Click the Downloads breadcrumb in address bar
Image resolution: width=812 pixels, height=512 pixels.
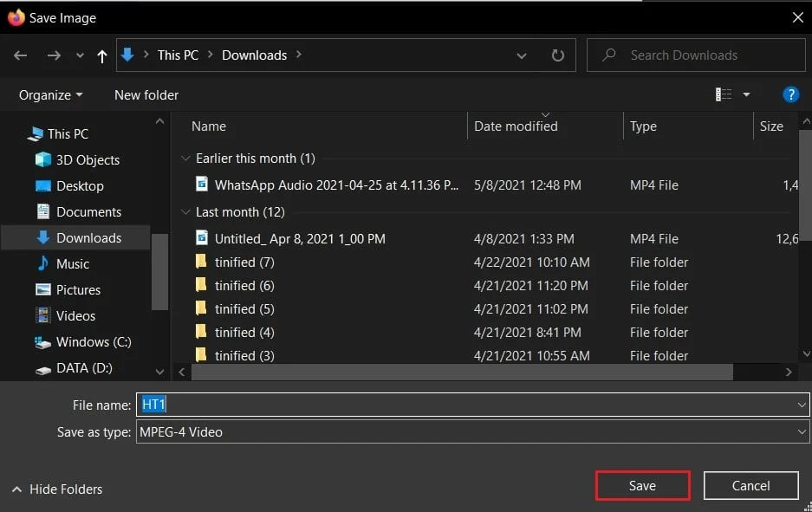[254, 55]
